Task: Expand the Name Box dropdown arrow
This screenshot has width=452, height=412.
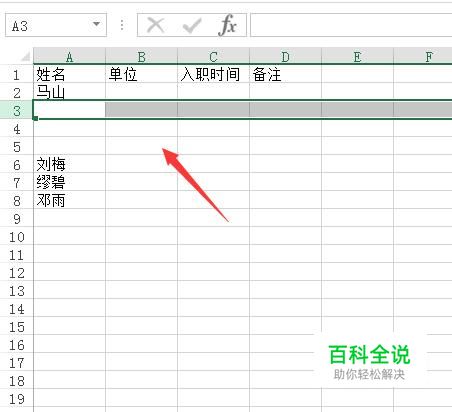Action: click(x=96, y=24)
